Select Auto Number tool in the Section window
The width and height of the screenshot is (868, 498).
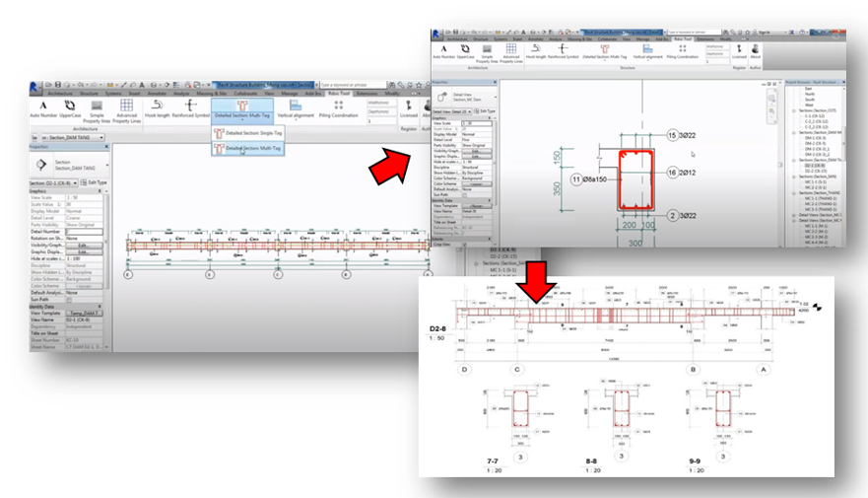tap(43, 109)
